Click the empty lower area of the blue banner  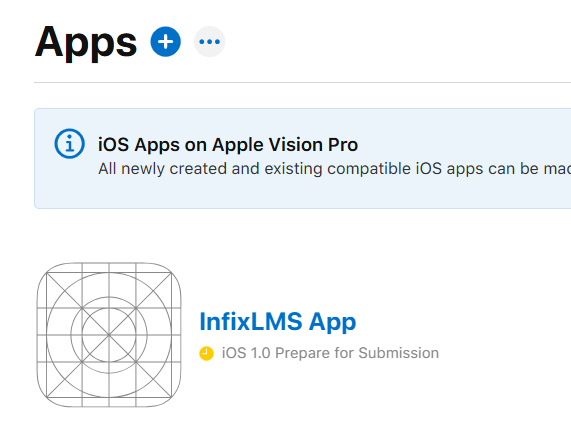pos(302,194)
